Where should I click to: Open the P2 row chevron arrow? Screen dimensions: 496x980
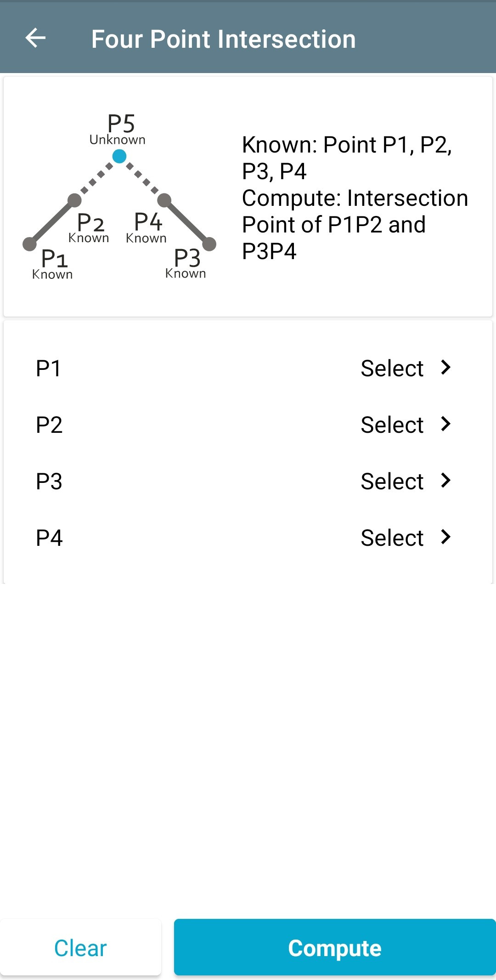point(445,424)
